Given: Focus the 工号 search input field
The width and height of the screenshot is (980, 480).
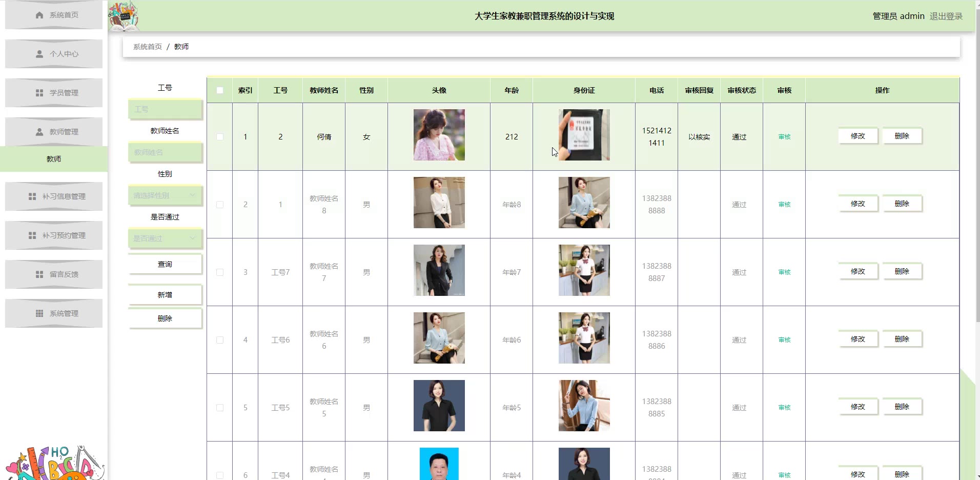Looking at the screenshot, I should click(x=165, y=109).
